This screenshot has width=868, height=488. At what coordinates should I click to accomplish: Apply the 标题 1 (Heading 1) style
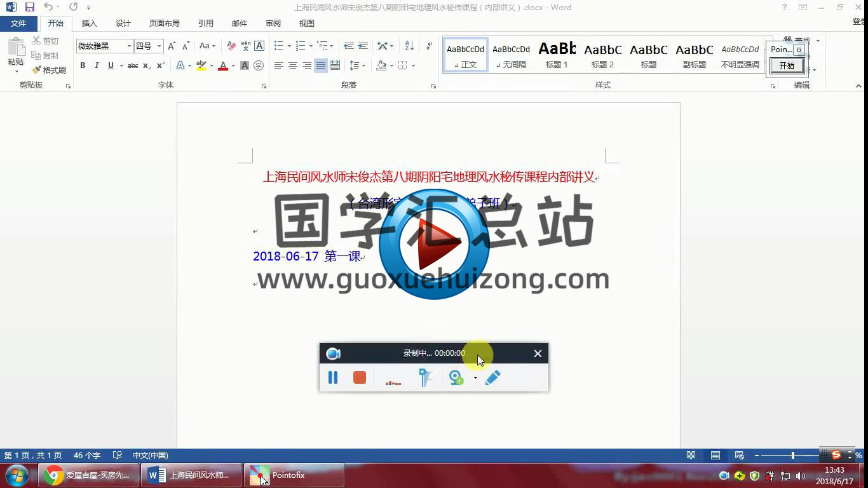pyautogui.click(x=557, y=55)
